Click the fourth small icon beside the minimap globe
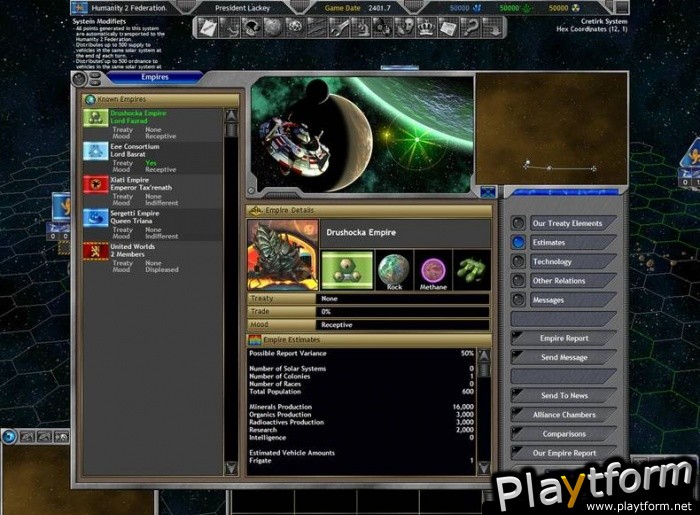 62,436
